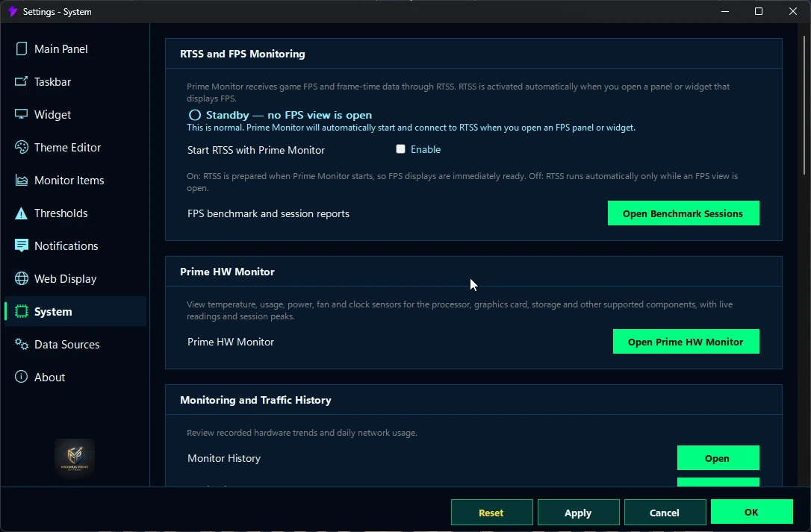
Task: Click the 'Start RTSS with Prime Monitor' label
Action: [x=256, y=150]
